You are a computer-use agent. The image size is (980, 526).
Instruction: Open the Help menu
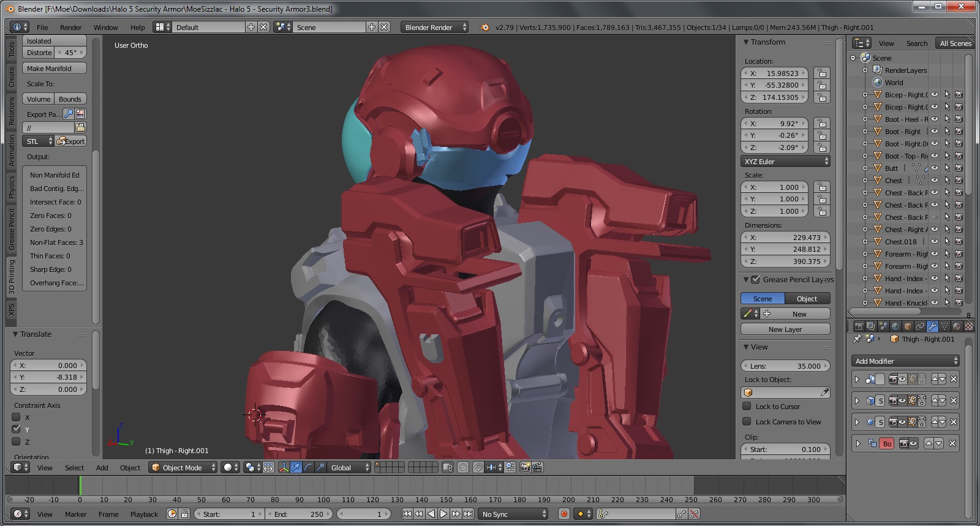point(137,27)
